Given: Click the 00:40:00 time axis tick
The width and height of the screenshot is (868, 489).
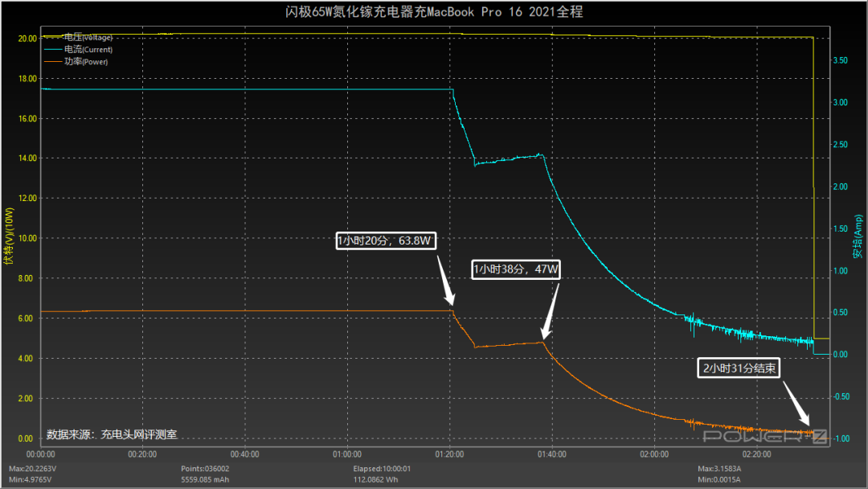Looking at the screenshot, I should coord(244,454).
